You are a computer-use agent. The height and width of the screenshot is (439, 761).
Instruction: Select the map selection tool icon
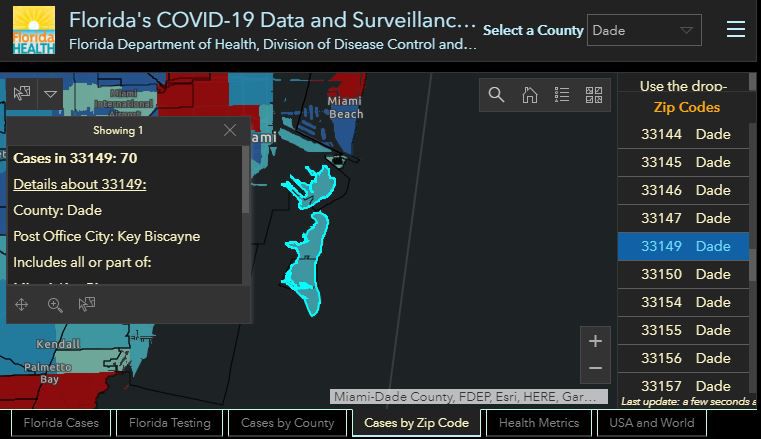pyautogui.click(x=22, y=93)
